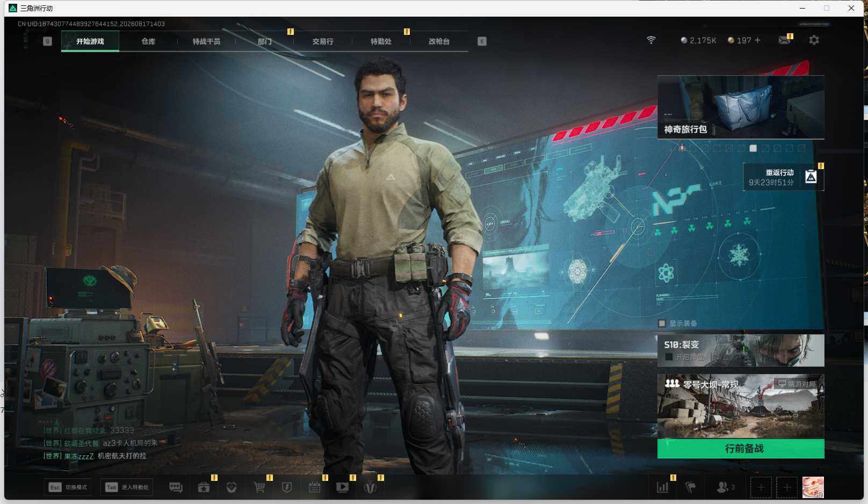Toggle the 显示装备 checkbox

[x=662, y=323]
